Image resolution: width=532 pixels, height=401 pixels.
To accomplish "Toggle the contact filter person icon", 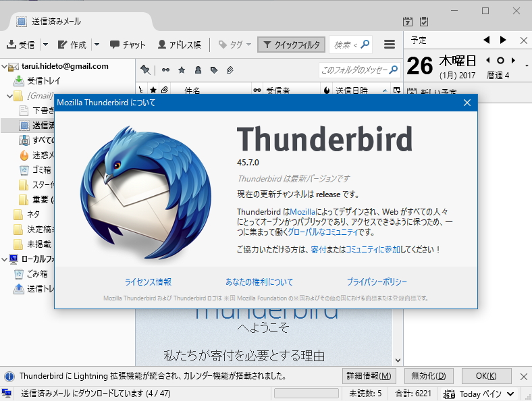I will [x=198, y=70].
